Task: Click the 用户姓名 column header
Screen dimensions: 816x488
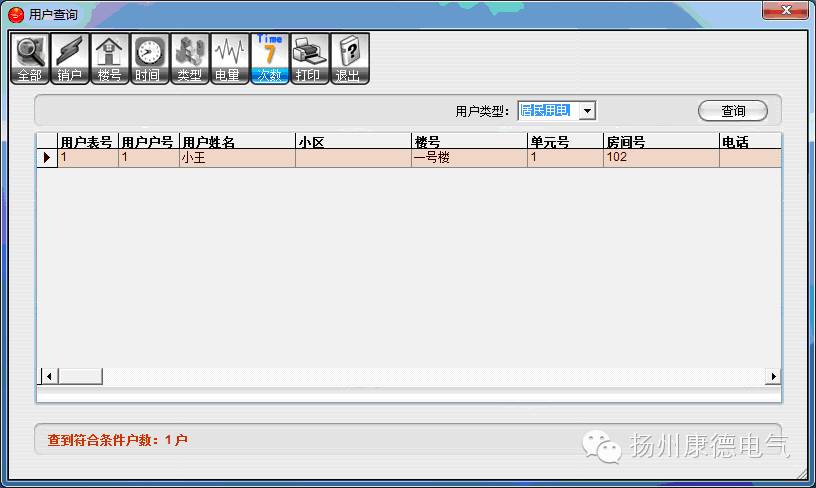Action: coord(237,142)
